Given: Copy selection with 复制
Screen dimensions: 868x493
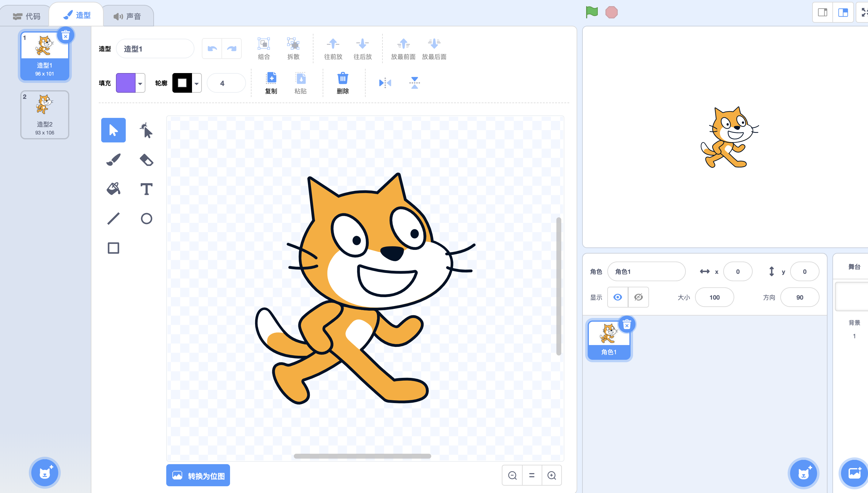Looking at the screenshot, I should pyautogui.click(x=271, y=83).
